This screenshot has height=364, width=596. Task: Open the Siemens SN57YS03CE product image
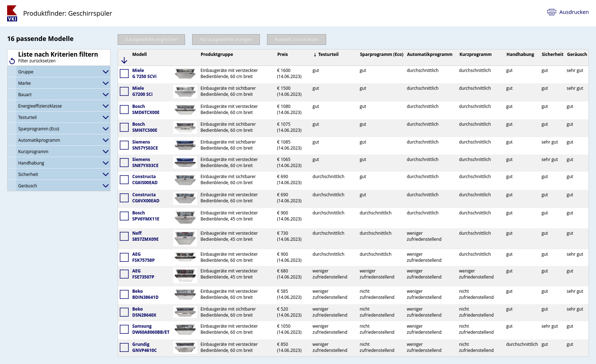pos(185,145)
